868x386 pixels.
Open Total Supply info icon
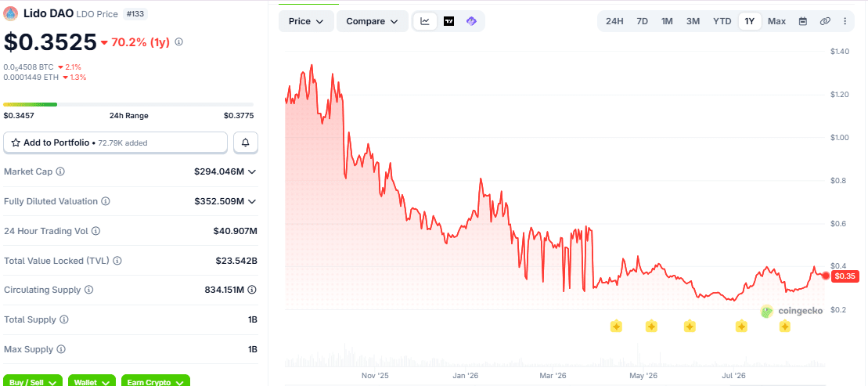(63, 319)
